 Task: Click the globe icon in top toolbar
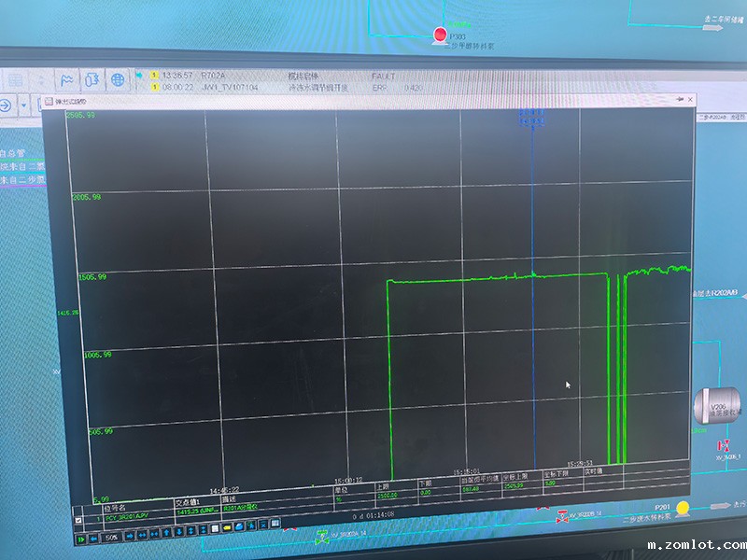118,79
